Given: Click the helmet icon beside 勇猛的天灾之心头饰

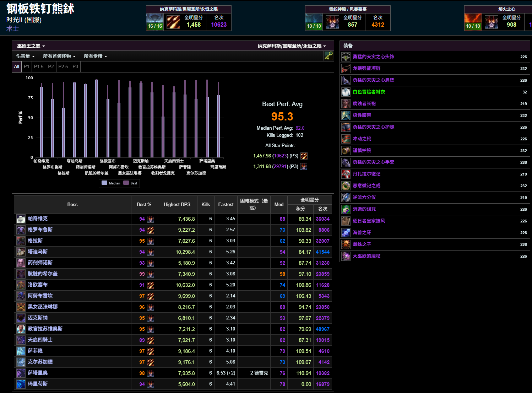Looking at the screenshot, I should 346,57.
